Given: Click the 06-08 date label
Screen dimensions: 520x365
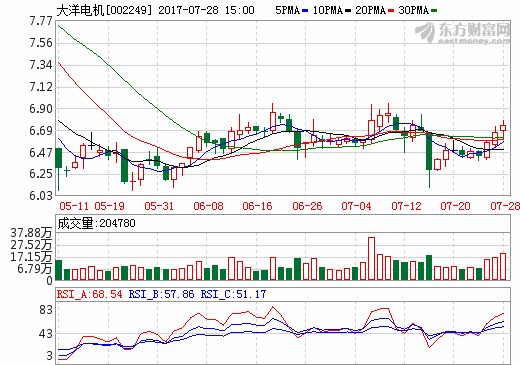Looking at the screenshot, I should (x=208, y=206).
